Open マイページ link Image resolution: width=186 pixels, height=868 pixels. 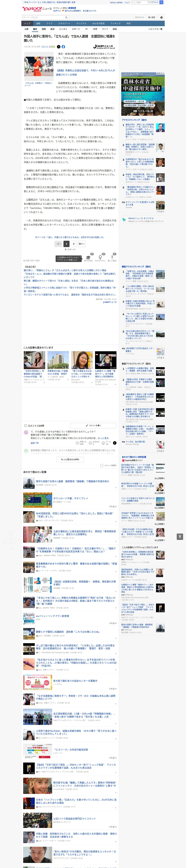[x=139, y=17]
